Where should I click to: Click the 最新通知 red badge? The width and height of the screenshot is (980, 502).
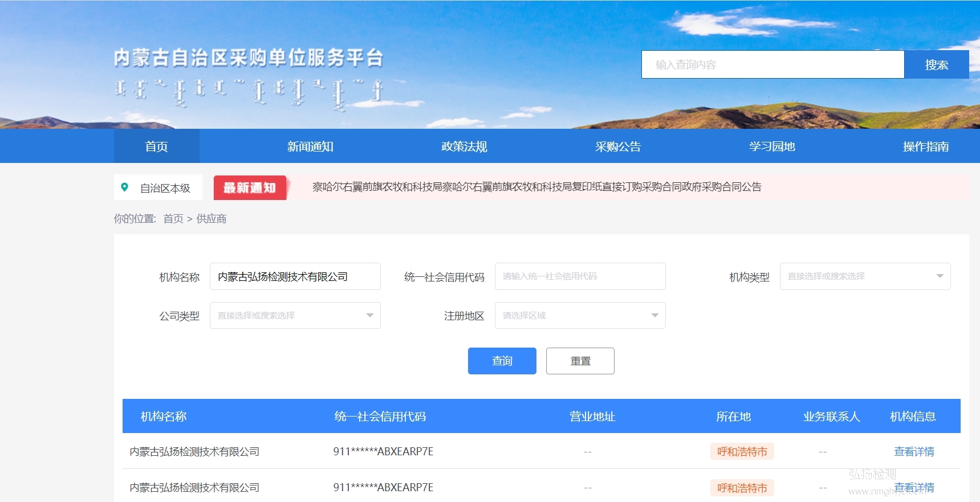click(x=250, y=187)
